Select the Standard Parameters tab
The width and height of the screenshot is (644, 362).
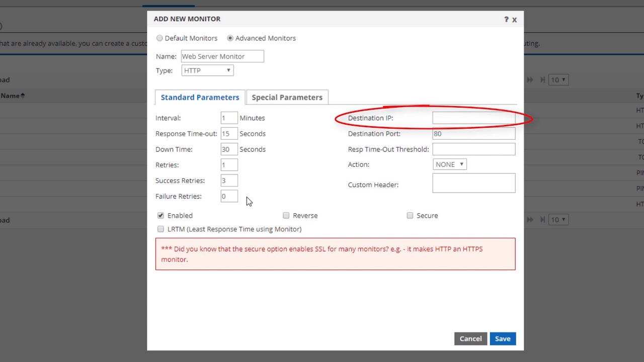200,97
